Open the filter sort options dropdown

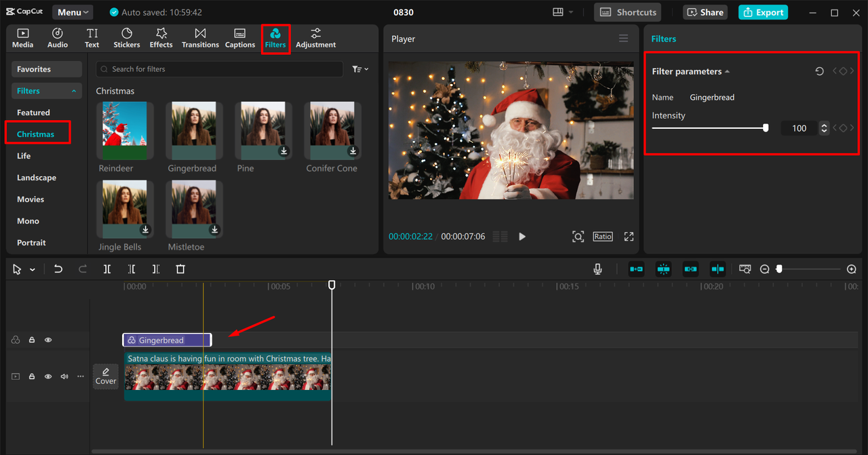pyautogui.click(x=360, y=69)
